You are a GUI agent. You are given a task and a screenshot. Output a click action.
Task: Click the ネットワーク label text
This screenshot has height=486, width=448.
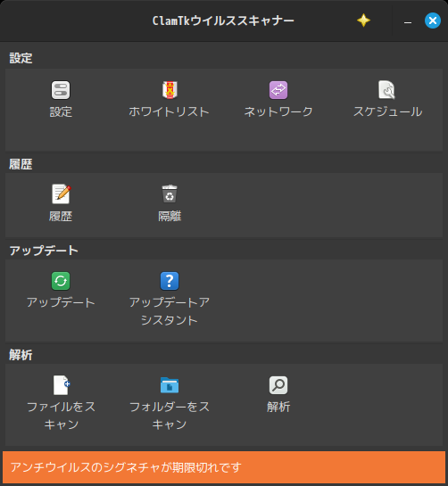click(x=278, y=111)
